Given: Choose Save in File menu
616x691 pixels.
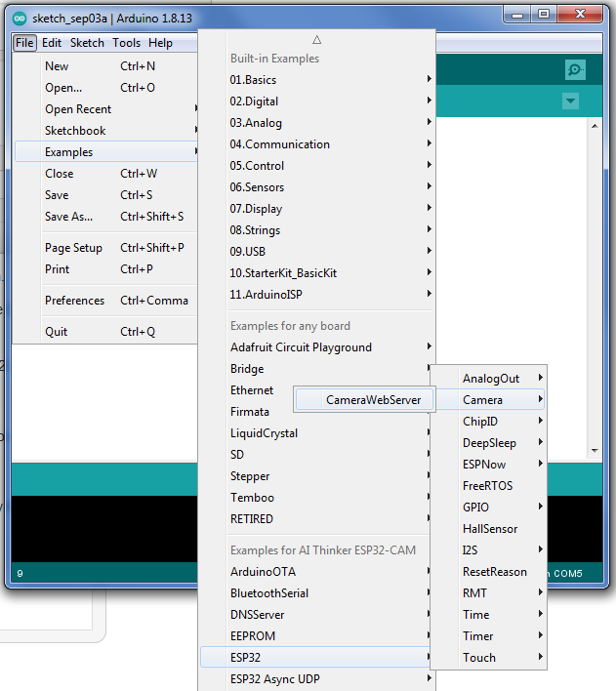Looking at the screenshot, I should click(x=105, y=195).
